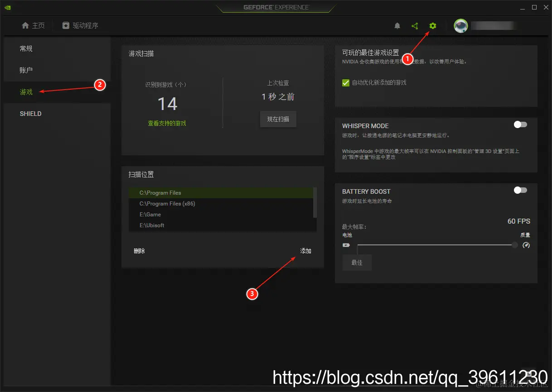This screenshot has height=392, width=552.
Task: Click the NVIDIA logo in title bar
Action: (8, 7)
